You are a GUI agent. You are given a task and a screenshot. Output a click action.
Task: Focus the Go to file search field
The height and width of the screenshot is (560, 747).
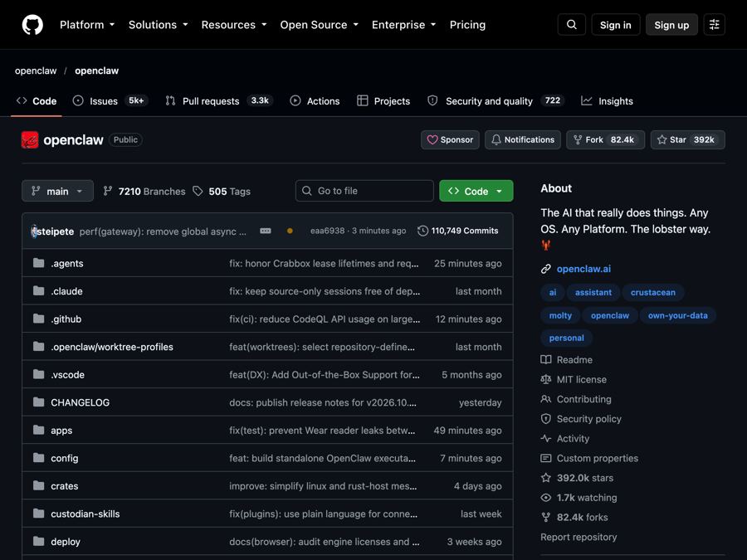pos(364,191)
